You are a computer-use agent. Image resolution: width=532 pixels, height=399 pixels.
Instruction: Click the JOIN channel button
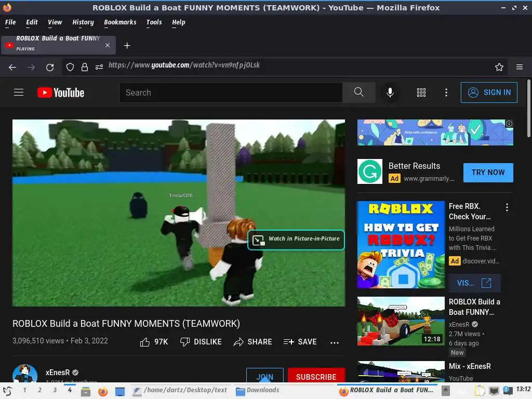pos(264,376)
